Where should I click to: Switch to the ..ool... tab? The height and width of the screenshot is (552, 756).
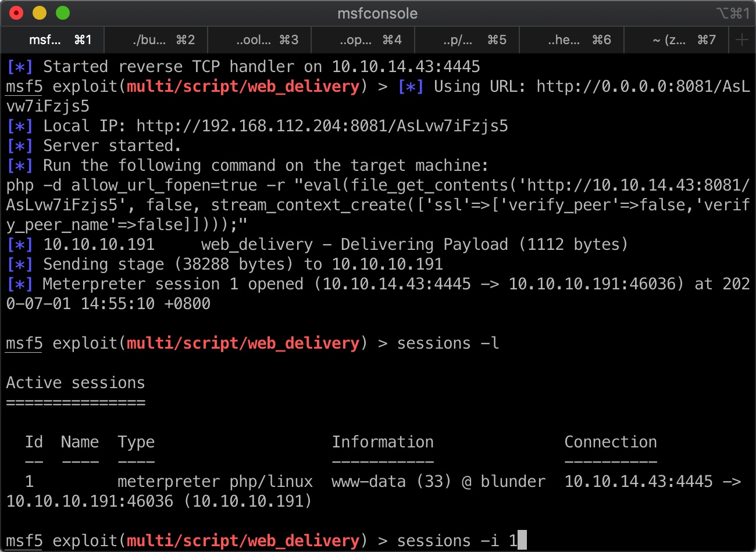click(259, 40)
